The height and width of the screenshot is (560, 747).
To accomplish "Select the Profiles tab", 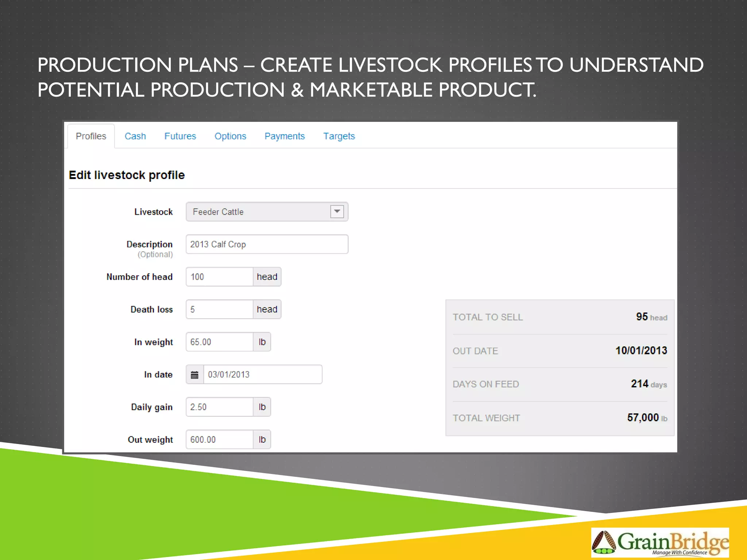I will pos(91,136).
